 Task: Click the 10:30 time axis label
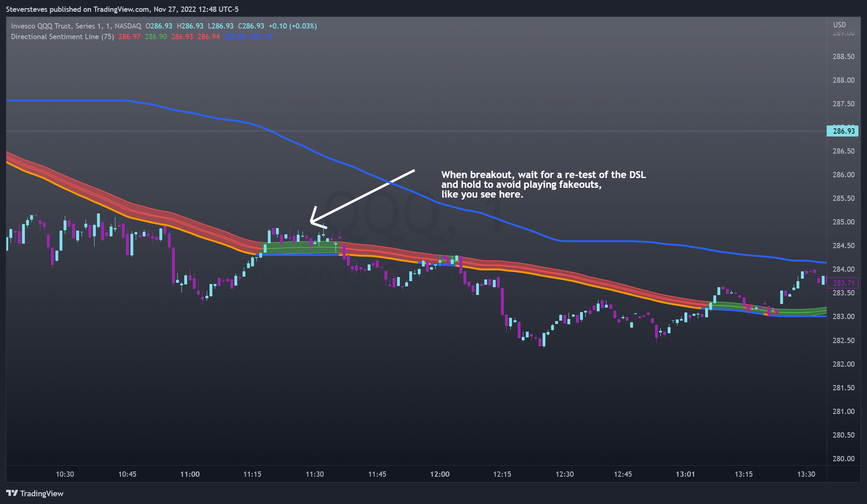pos(65,474)
